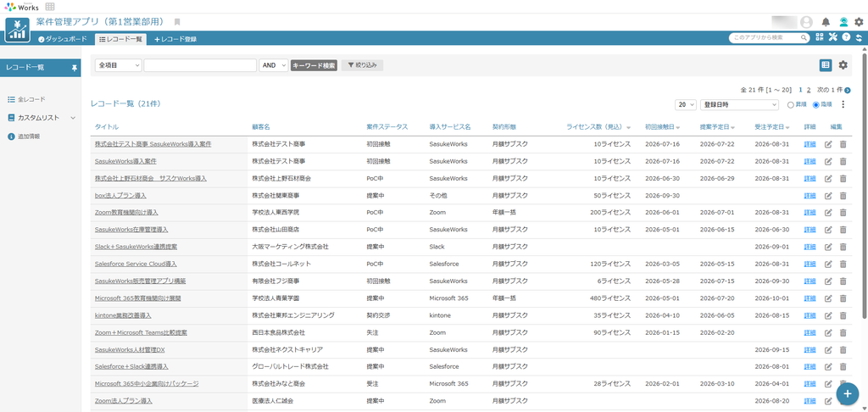The height and width of the screenshot is (412, 868).
Task: Click the レコード一覧 sidebar header
Action: pyautogui.click(x=41, y=68)
